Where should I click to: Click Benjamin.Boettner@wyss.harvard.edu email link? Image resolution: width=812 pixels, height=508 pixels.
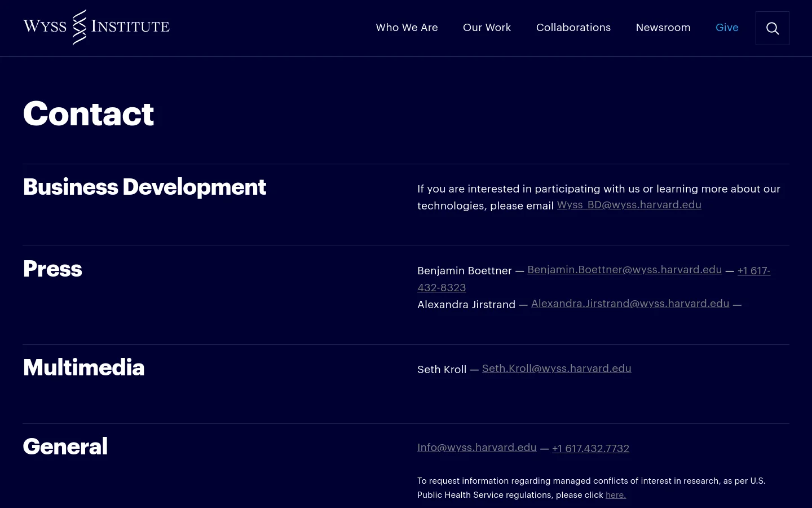[624, 270]
